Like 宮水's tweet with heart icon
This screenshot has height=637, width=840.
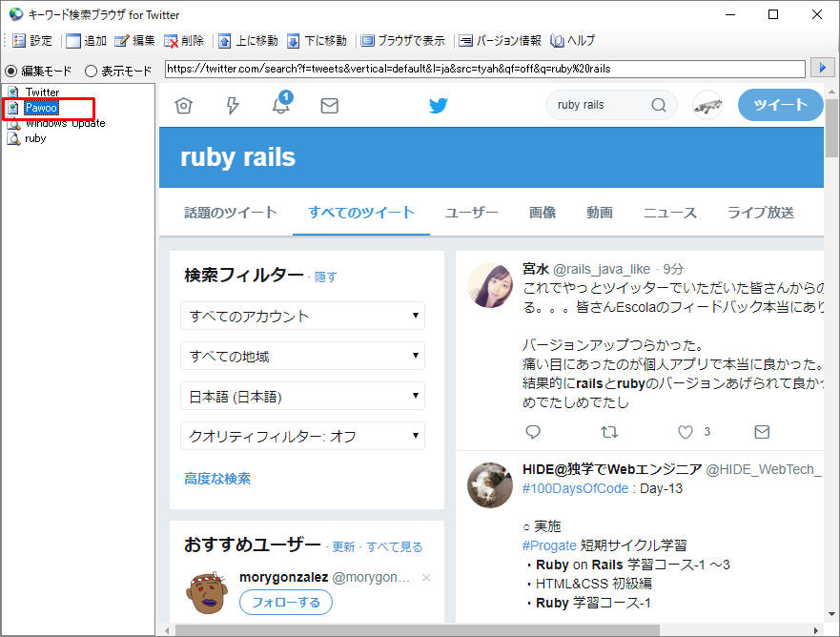click(686, 432)
